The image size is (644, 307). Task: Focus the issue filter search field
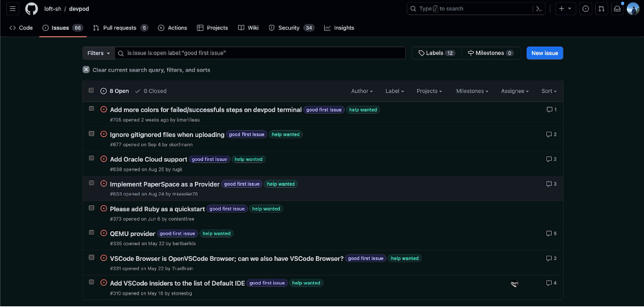(260, 53)
